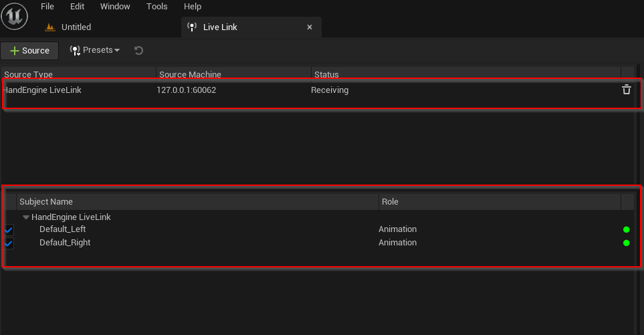Close the Live Link tab
Viewport: 644px width, 335px height.
(x=310, y=27)
